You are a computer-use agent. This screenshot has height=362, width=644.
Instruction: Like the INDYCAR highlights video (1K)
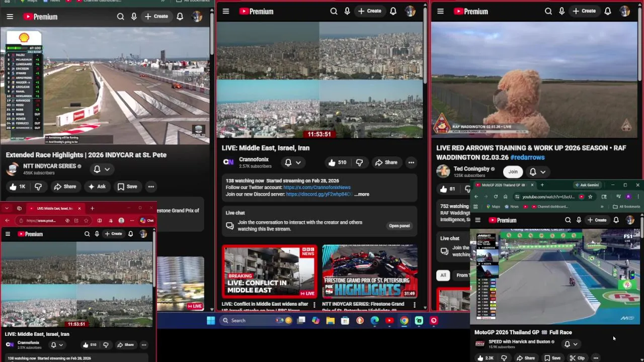(18, 187)
